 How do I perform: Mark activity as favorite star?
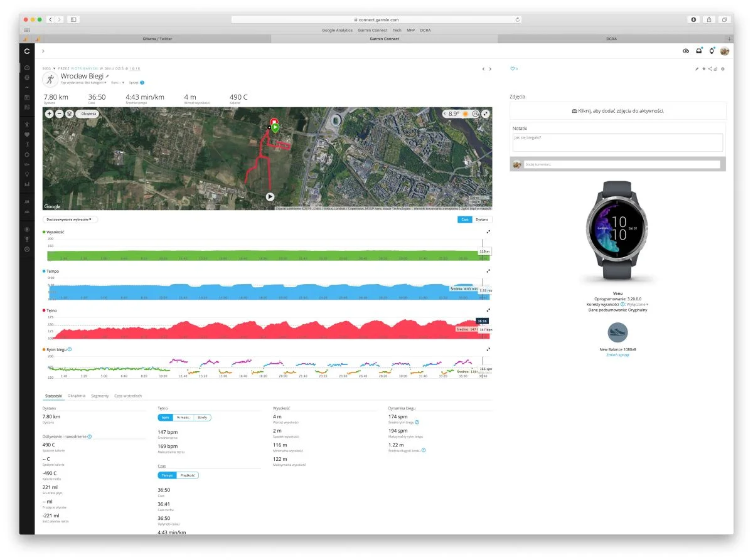(703, 68)
